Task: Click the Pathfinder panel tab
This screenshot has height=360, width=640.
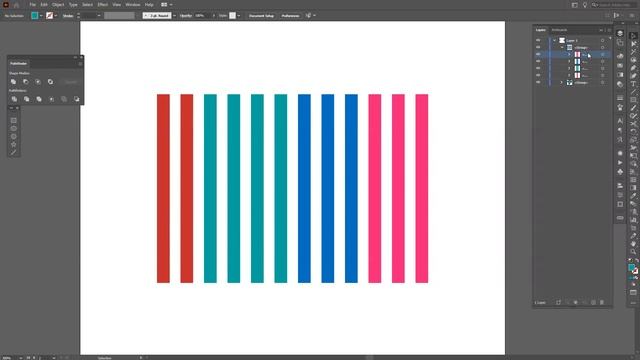Action: (18, 63)
